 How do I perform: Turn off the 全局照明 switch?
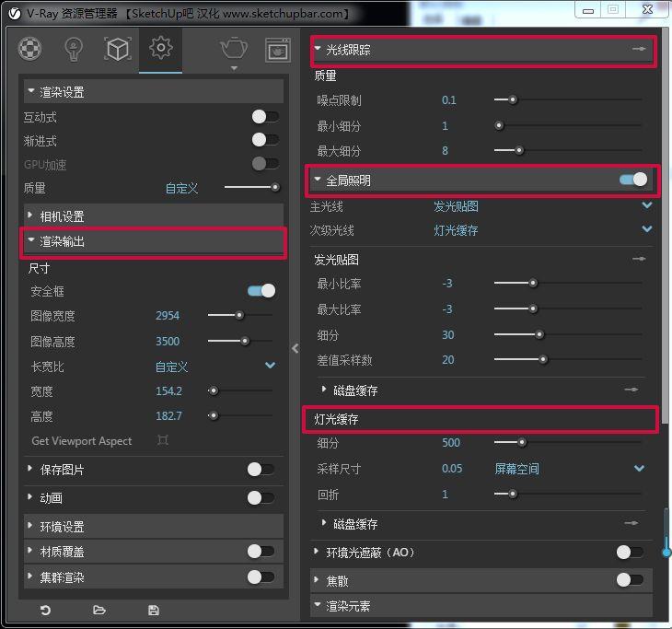click(x=633, y=180)
